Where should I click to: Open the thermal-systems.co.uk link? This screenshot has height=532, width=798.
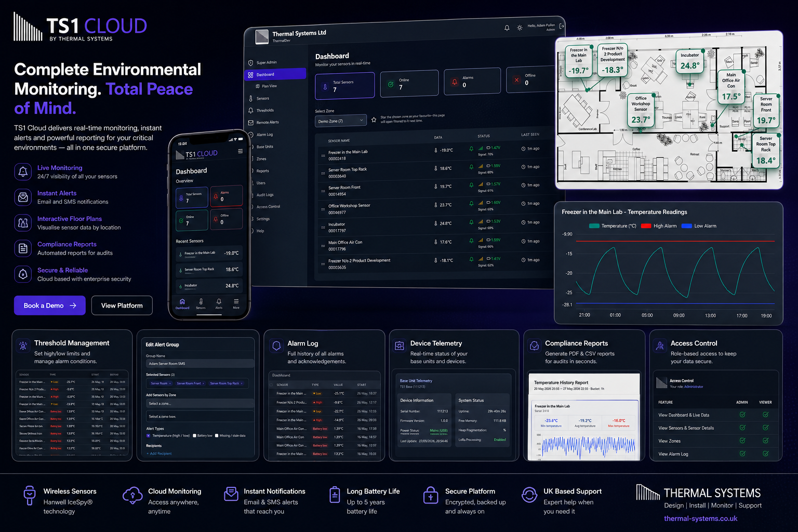pos(700,518)
